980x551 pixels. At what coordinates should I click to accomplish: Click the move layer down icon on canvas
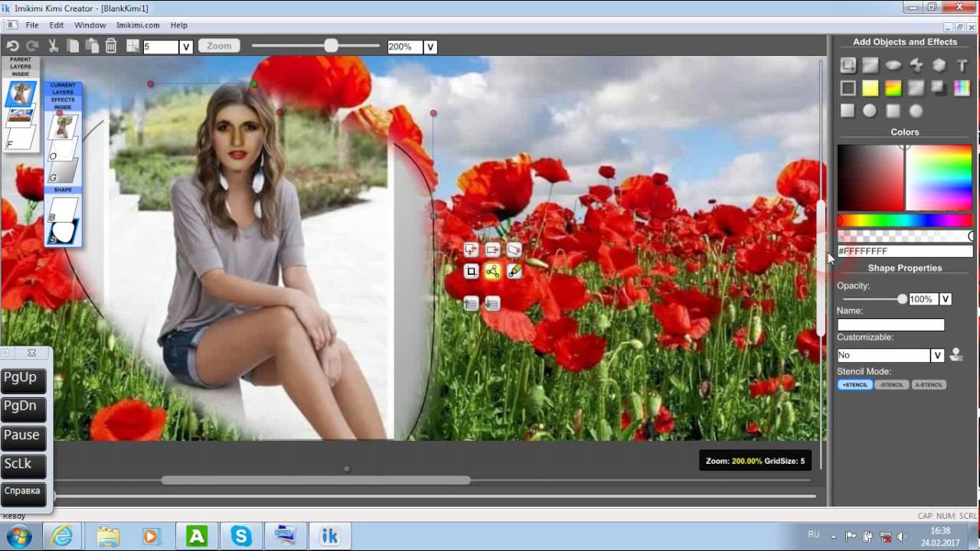(492, 305)
